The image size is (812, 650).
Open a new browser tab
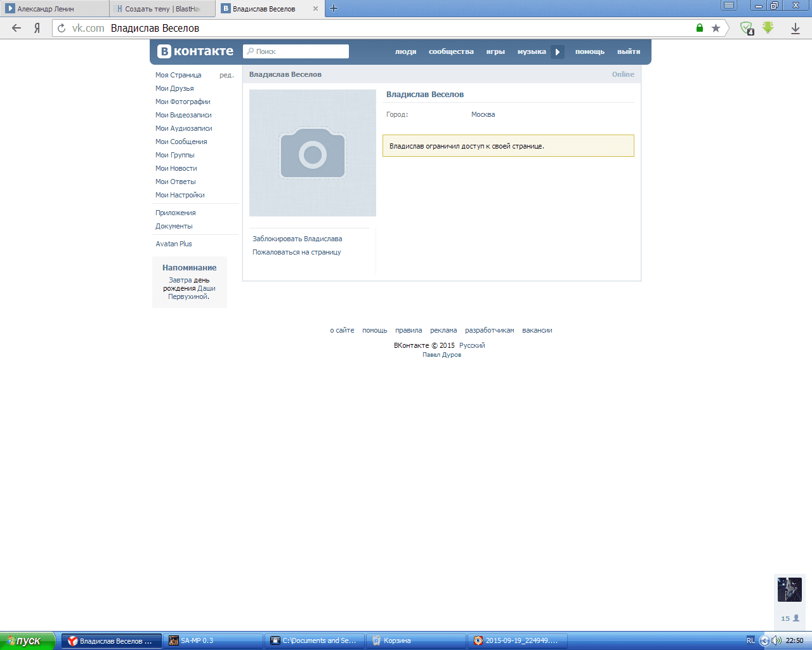[334, 8]
